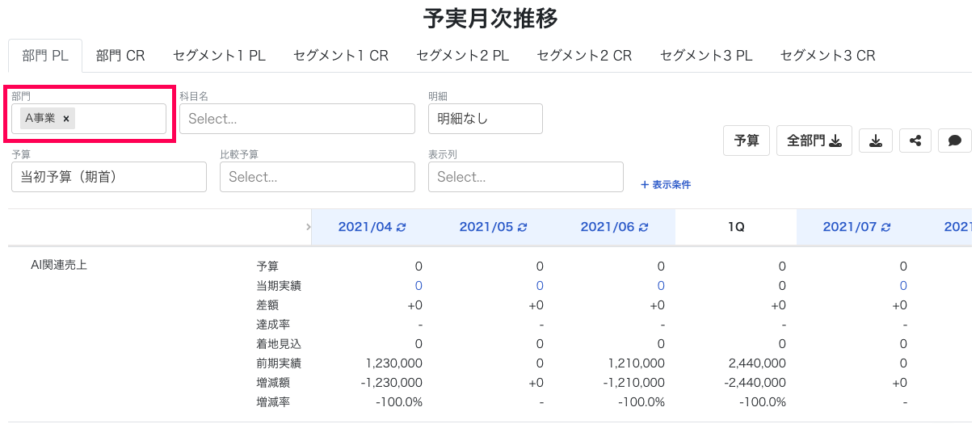Image resolution: width=980 pixels, height=424 pixels.
Task: Click refresh icon next to 2021/04
Action: 401,228
